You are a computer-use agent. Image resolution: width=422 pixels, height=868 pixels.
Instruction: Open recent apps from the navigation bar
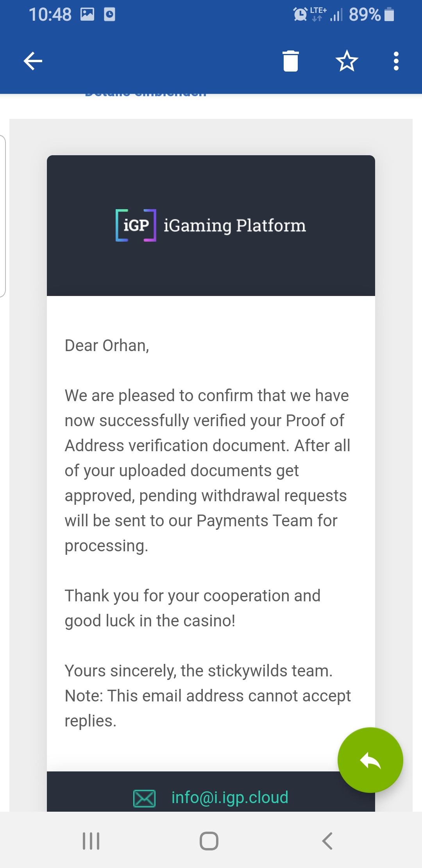(91, 841)
